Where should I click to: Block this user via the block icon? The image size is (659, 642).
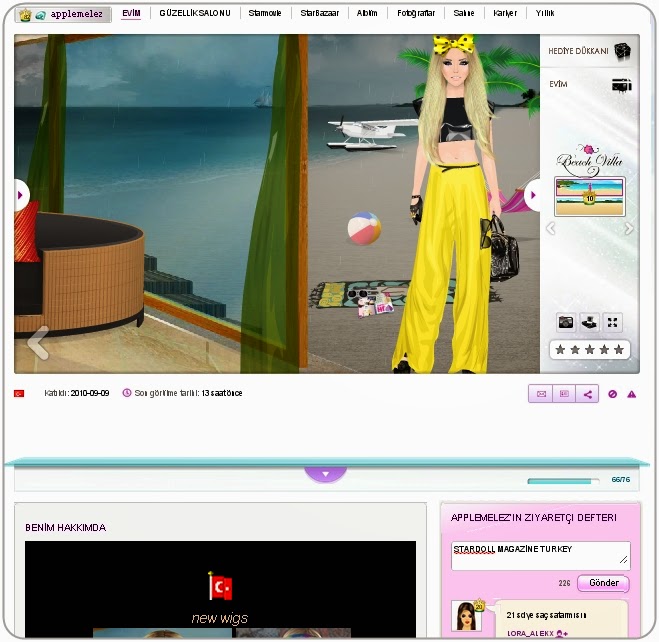click(x=612, y=394)
